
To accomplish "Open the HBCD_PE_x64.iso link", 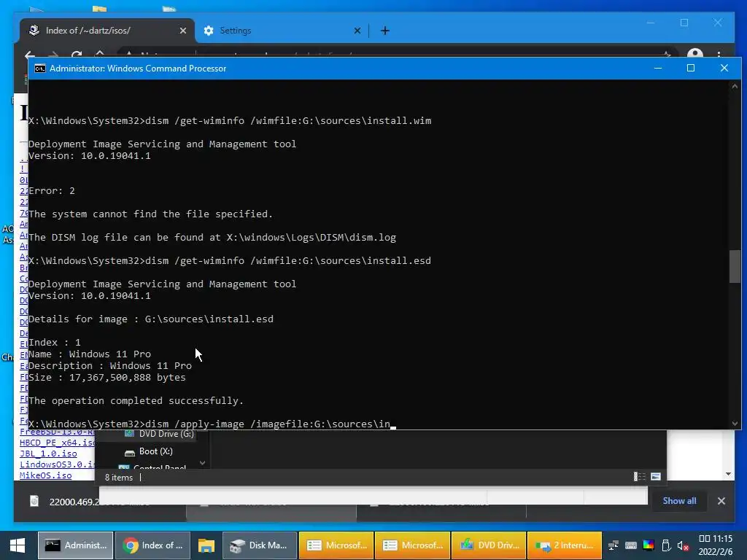I will (x=57, y=443).
